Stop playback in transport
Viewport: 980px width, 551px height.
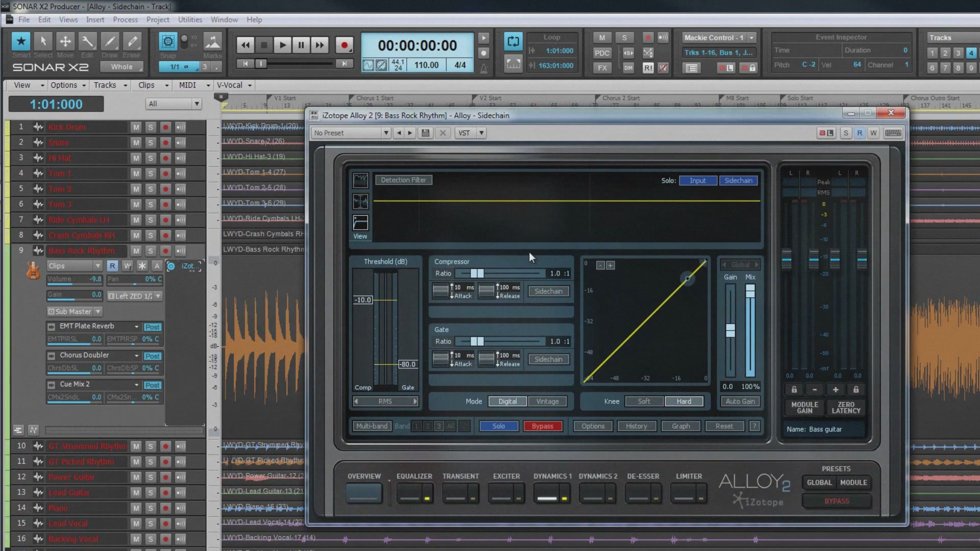point(264,45)
